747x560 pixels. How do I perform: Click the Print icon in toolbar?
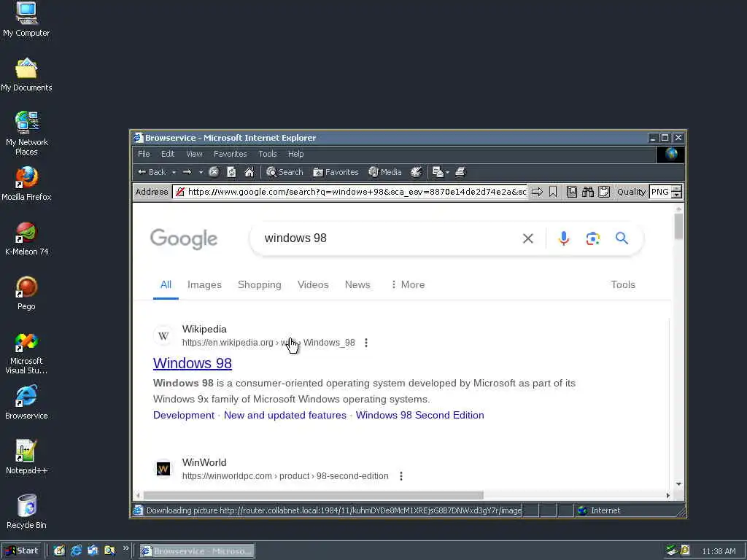point(460,172)
